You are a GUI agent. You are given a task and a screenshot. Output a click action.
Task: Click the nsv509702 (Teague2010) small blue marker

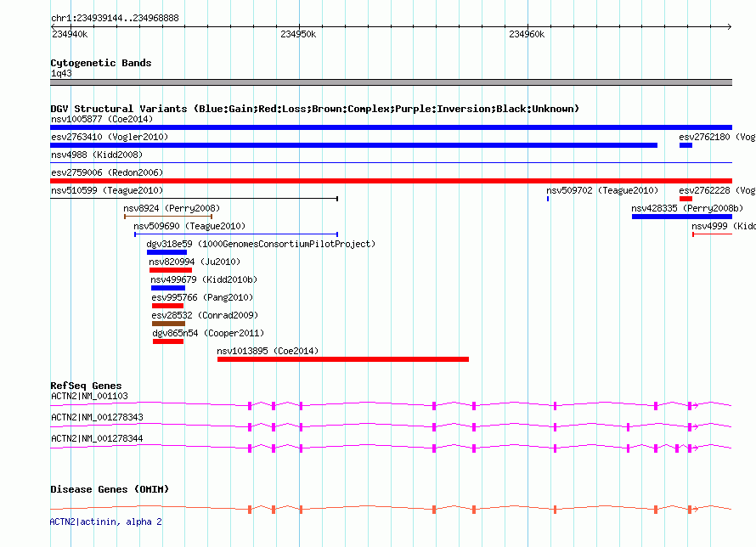(548, 199)
